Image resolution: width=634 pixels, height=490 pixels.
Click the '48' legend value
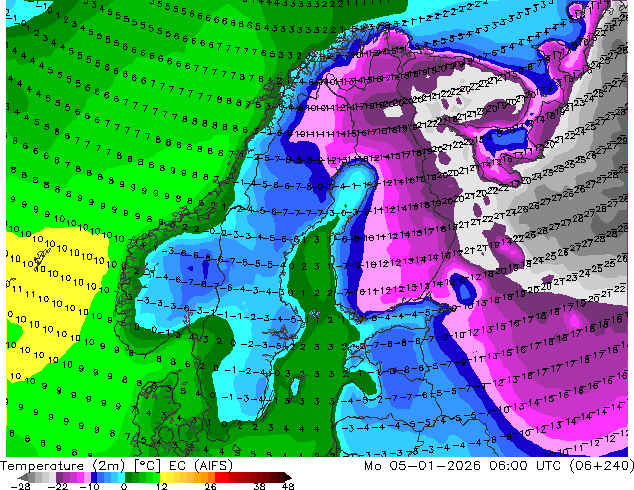click(x=288, y=486)
